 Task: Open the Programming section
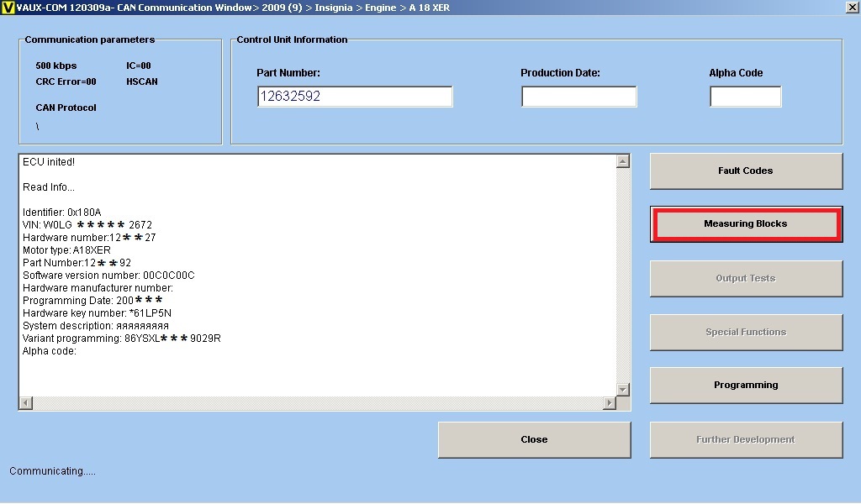(746, 385)
